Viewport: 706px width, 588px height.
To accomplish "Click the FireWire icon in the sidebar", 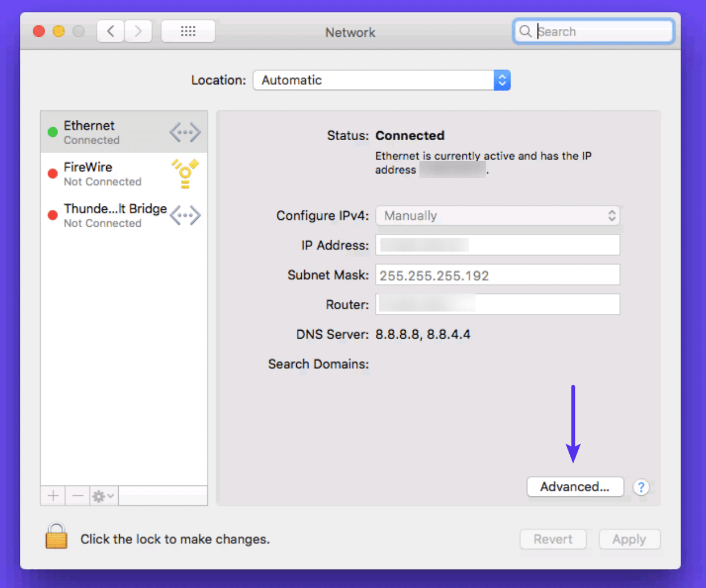I will (185, 173).
